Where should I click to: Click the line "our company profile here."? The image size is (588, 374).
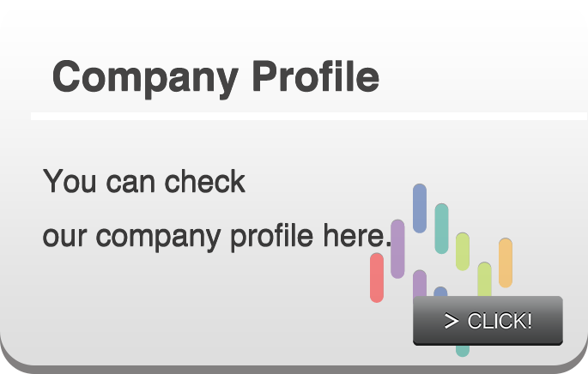[217, 238]
